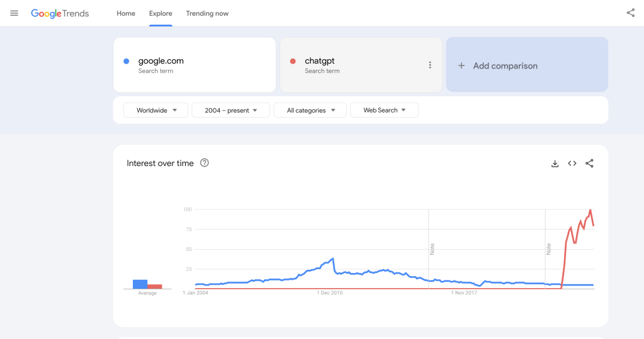Click the 100 y-axis label
644x339 pixels.
click(x=188, y=209)
